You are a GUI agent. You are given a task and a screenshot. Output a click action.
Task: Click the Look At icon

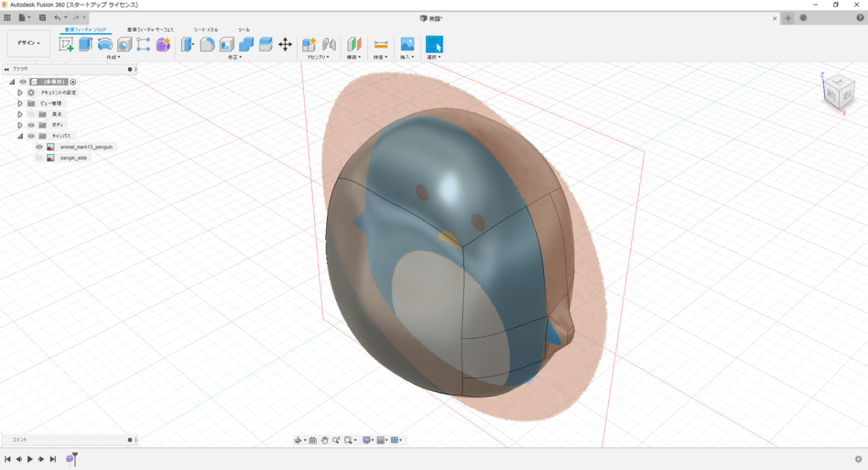(x=312, y=440)
